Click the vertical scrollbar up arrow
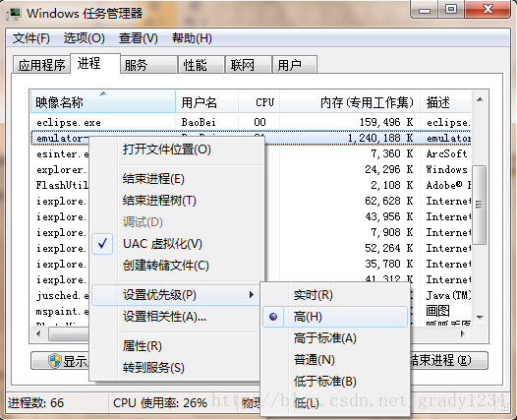517x420 pixels. (x=480, y=99)
